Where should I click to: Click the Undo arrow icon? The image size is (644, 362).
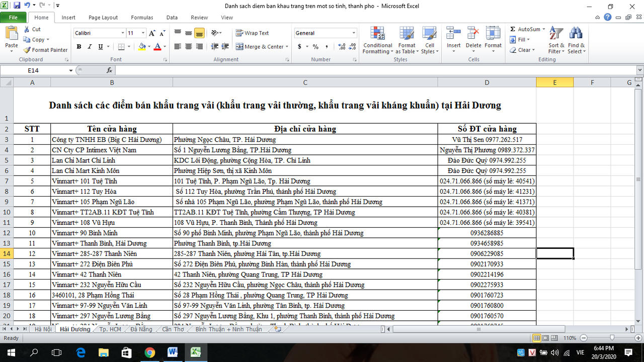[x=27, y=6]
